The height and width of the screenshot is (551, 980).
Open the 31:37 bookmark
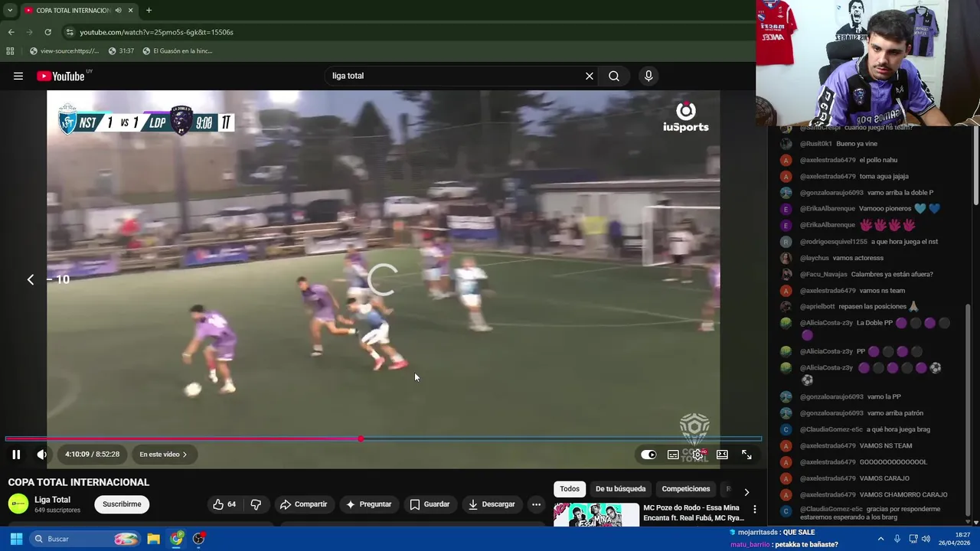[121, 51]
